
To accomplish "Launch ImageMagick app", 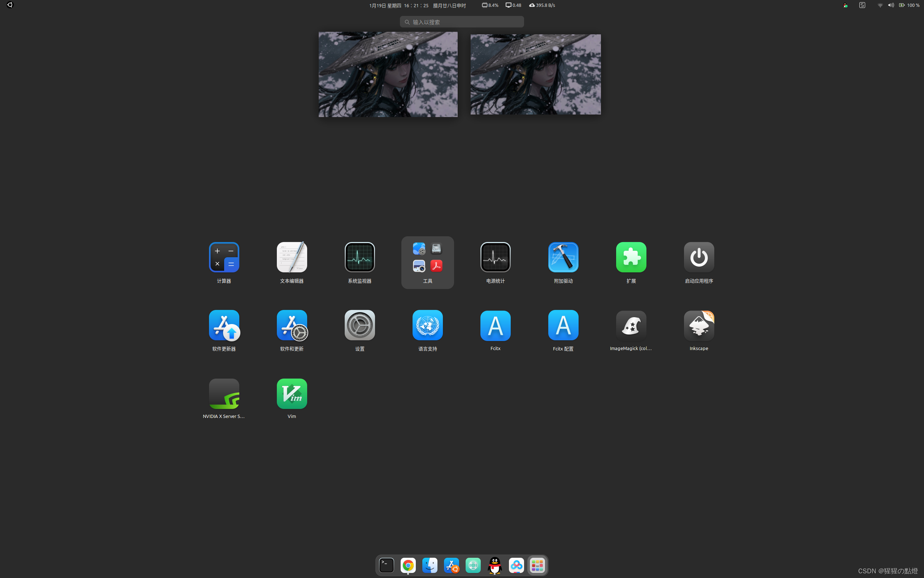I will click(631, 330).
